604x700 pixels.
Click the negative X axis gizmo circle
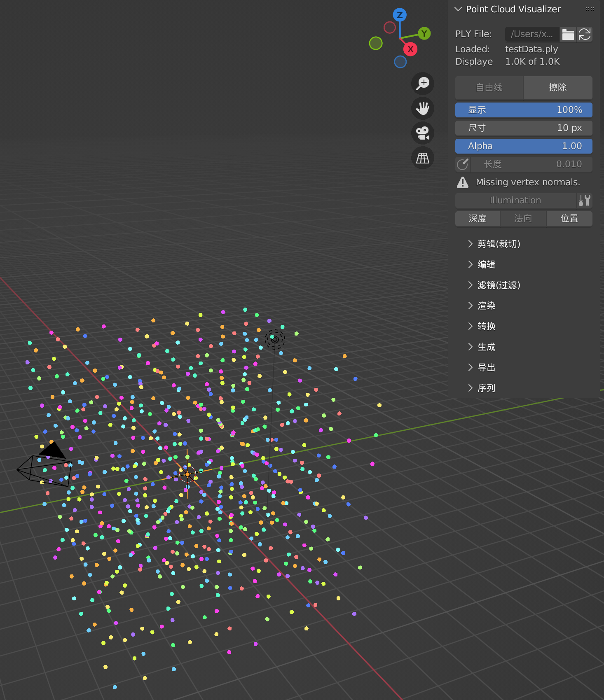390,28
